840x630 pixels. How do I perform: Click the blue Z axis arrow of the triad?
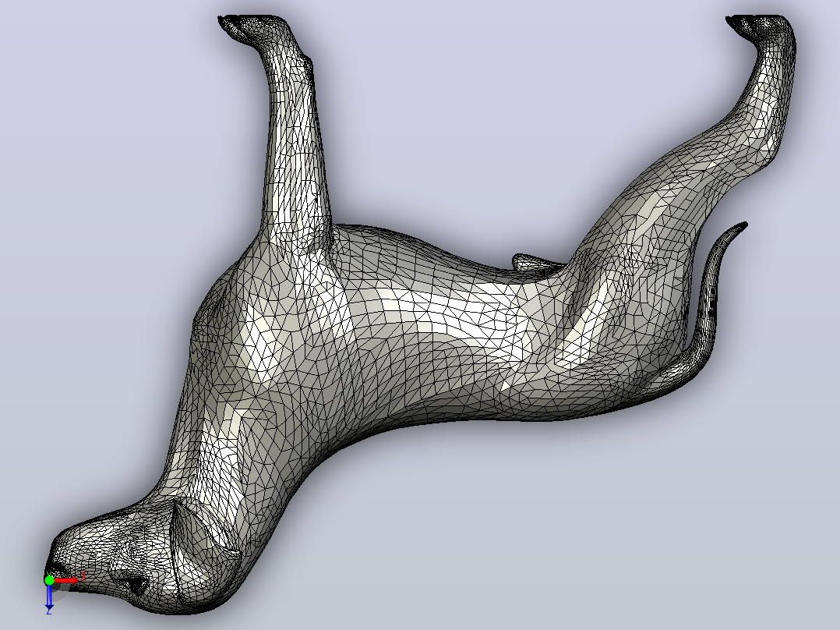click(x=49, y=596)
